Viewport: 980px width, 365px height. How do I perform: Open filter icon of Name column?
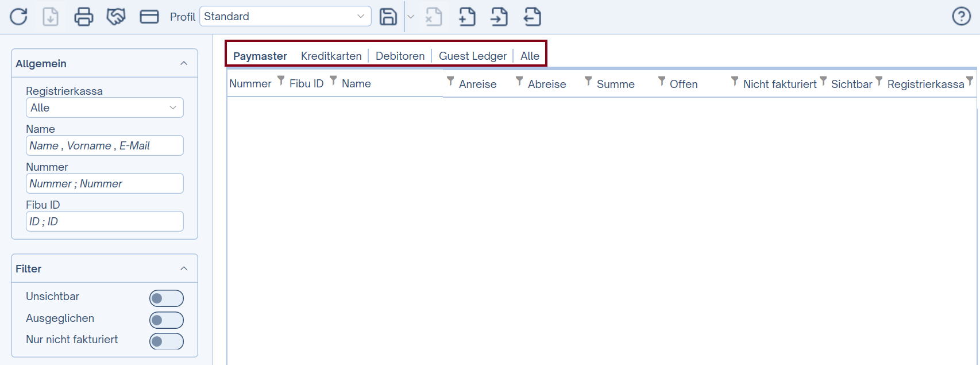point(450,81)
